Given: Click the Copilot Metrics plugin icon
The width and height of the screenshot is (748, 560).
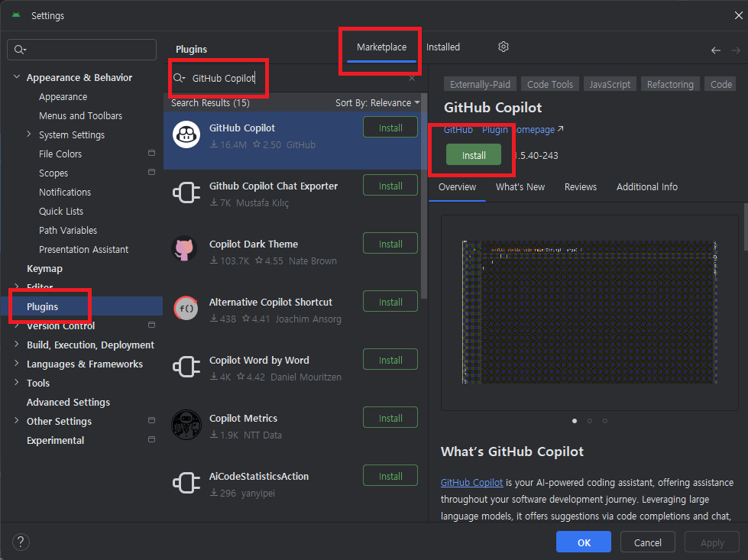Looking at the screenshot, I should (186, 425).
